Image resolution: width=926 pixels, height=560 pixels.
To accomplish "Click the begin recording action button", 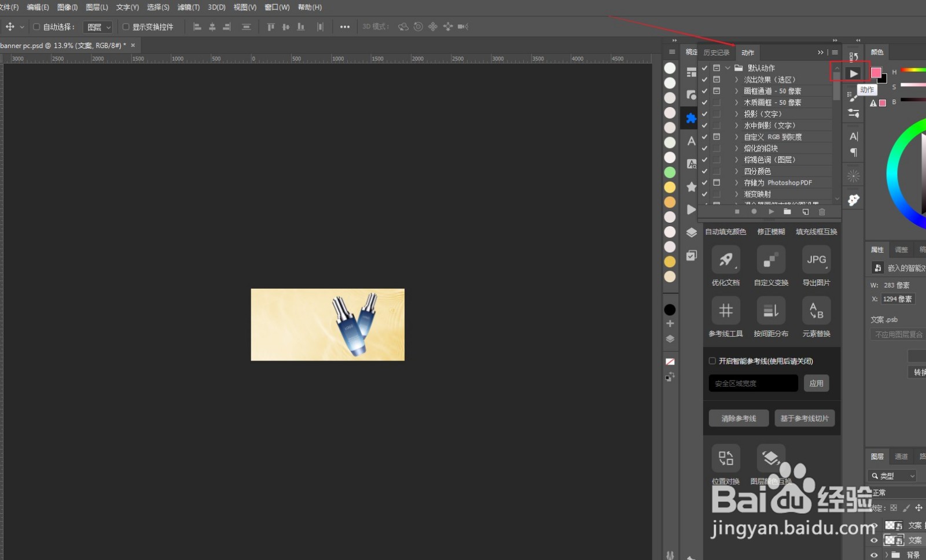I will point(754,212).
